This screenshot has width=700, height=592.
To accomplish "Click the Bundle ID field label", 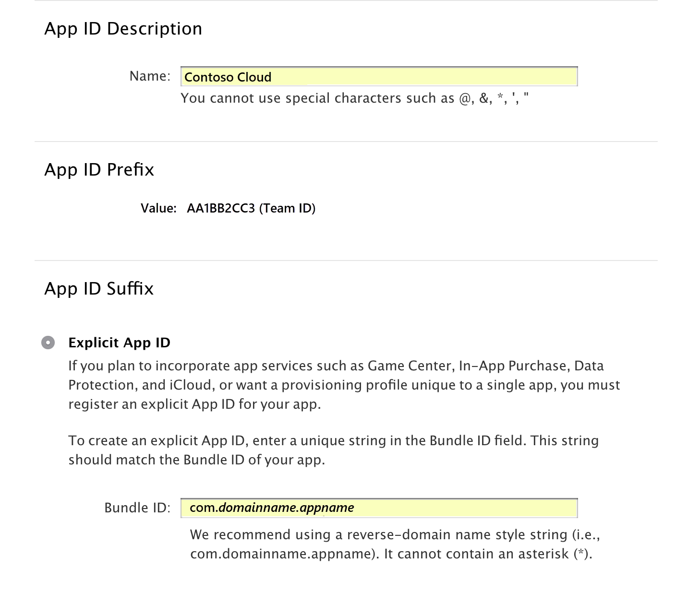I will pyautogui.click(x=138, y=507).
